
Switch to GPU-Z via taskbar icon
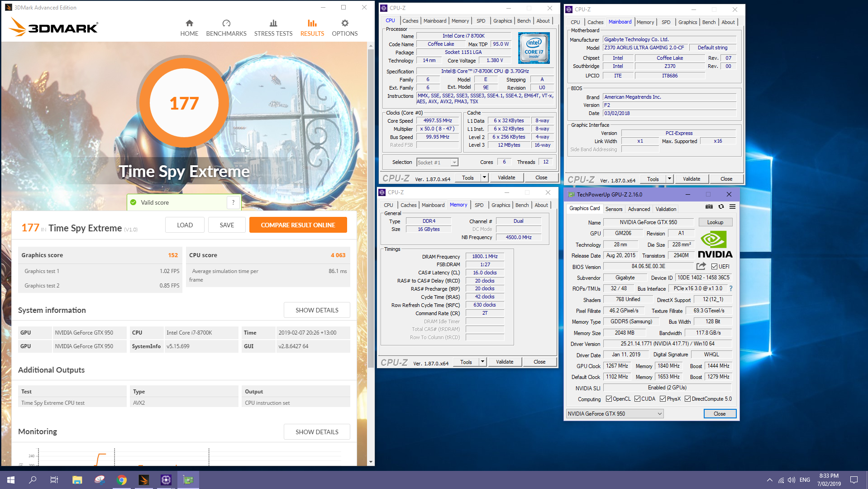click(x=188, y=480)
